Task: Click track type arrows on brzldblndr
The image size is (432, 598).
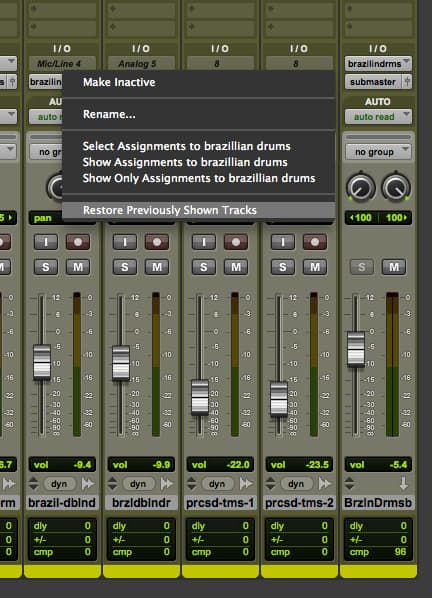Action: point(112,484)
